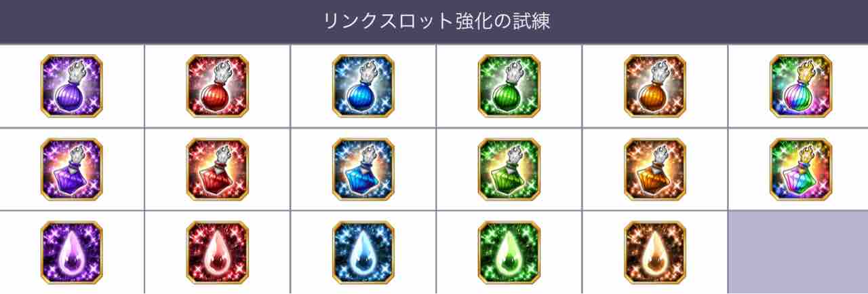Choose the blue angular potion bottle

pyautogui.click(x=363, y=169)
